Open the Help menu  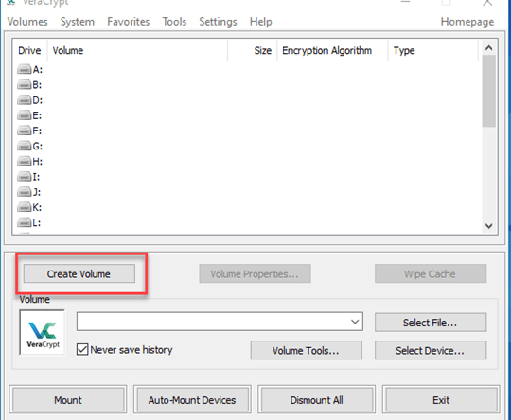[x=261, y=22]
